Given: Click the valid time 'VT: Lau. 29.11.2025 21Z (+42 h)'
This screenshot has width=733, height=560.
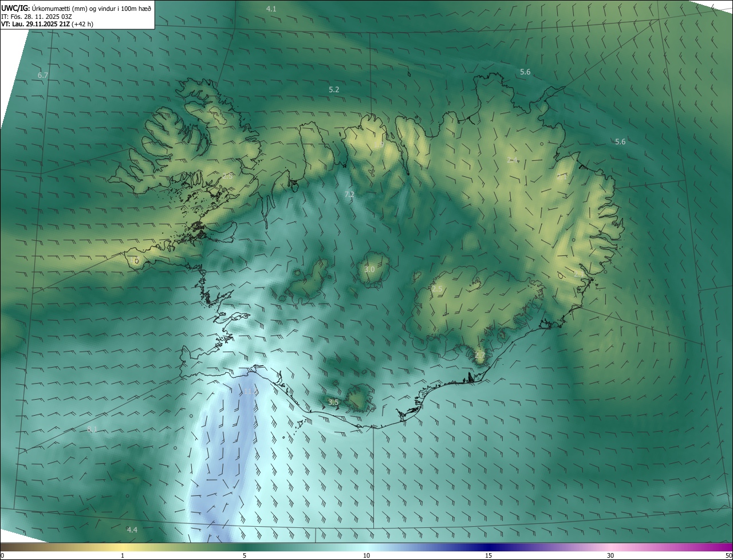Looking at the screenshot, I should 47,24.
